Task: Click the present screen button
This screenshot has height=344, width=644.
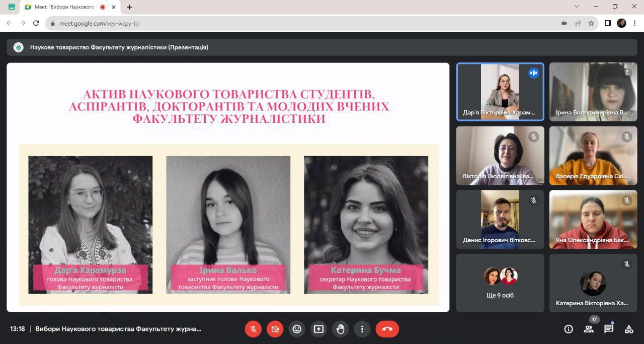Action: point(318,329)
